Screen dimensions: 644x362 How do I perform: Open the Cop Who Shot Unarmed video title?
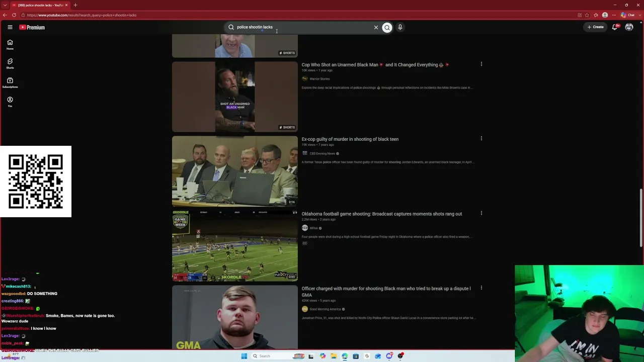[x=375, y=65]
